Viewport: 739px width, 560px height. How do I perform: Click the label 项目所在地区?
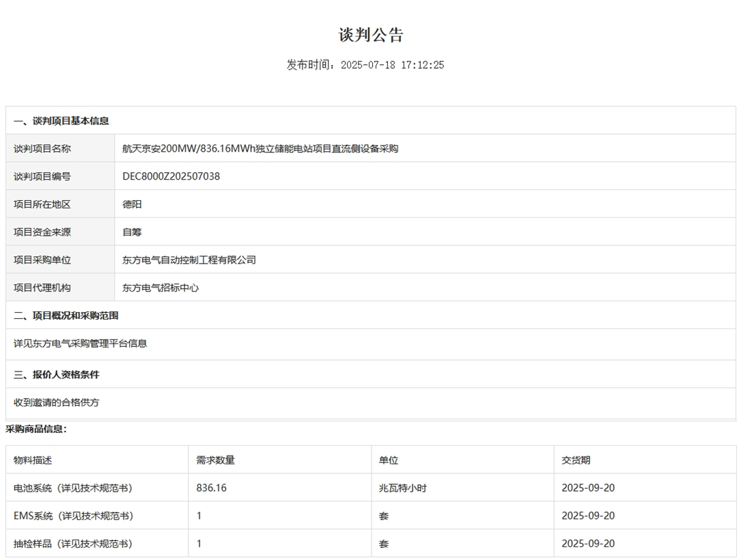click(x=42, y=205)
